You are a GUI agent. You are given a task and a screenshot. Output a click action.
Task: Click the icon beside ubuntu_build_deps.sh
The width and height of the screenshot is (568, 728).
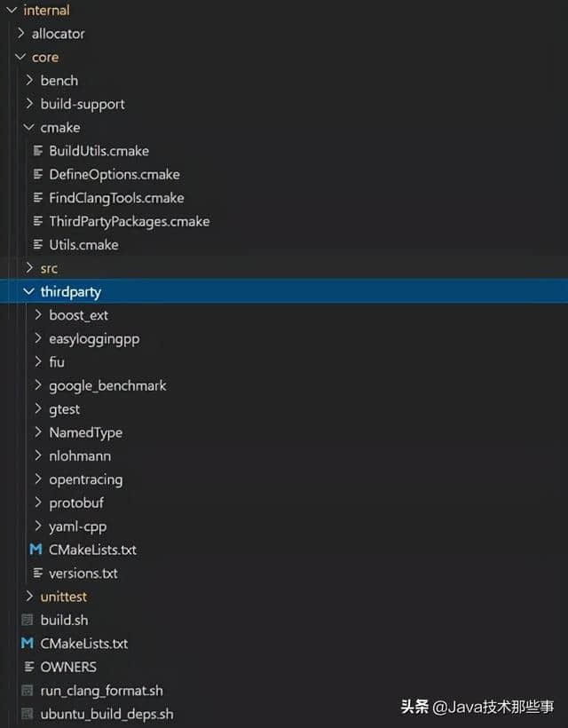(28, 714)
